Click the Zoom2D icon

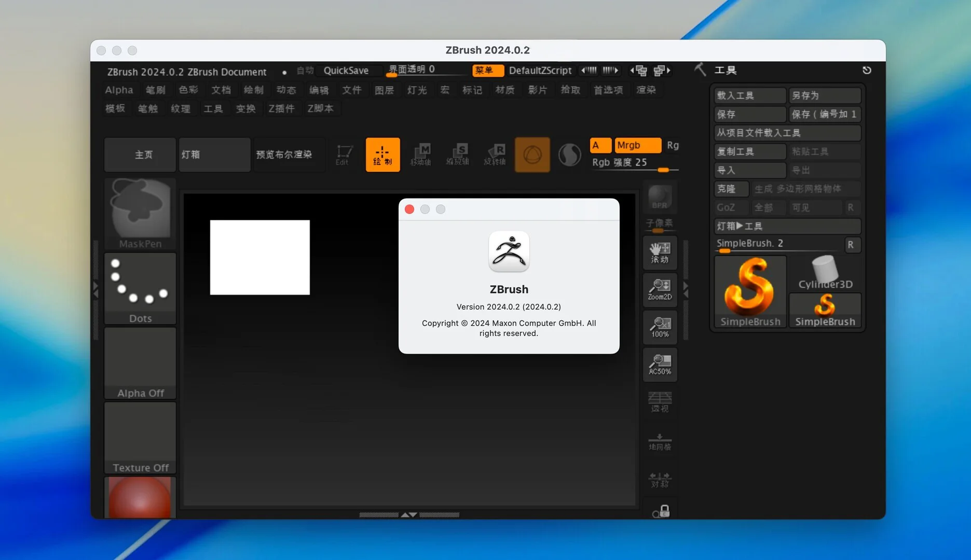click(660, 289)
